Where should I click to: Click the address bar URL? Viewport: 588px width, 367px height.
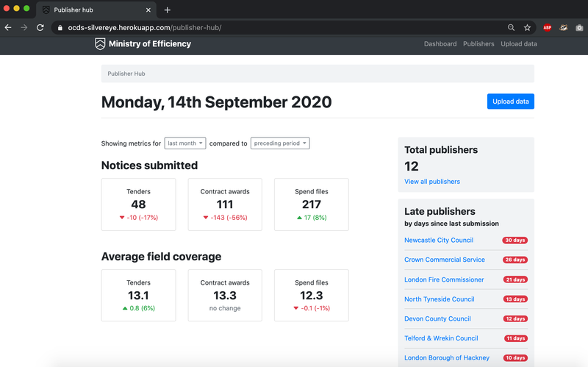coord(144,28)
